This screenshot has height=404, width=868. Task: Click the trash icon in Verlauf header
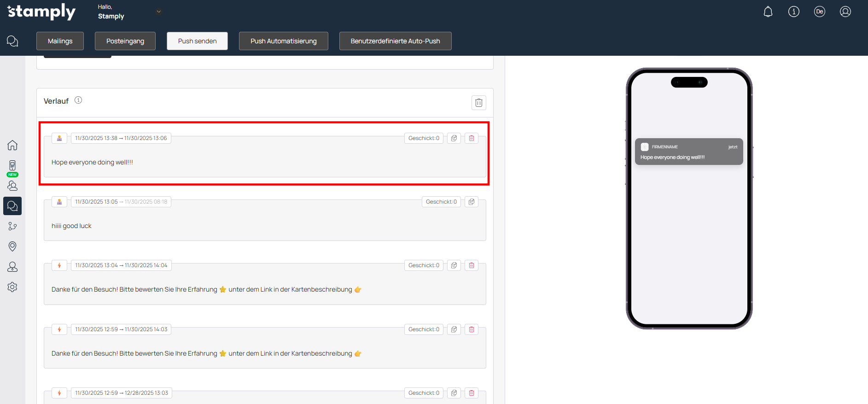tap(478, 102)
